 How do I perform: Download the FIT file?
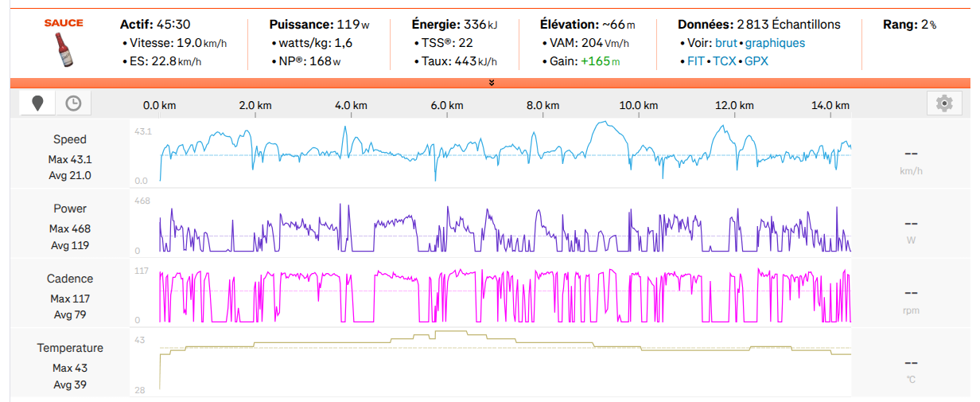[x=696, y=61]
